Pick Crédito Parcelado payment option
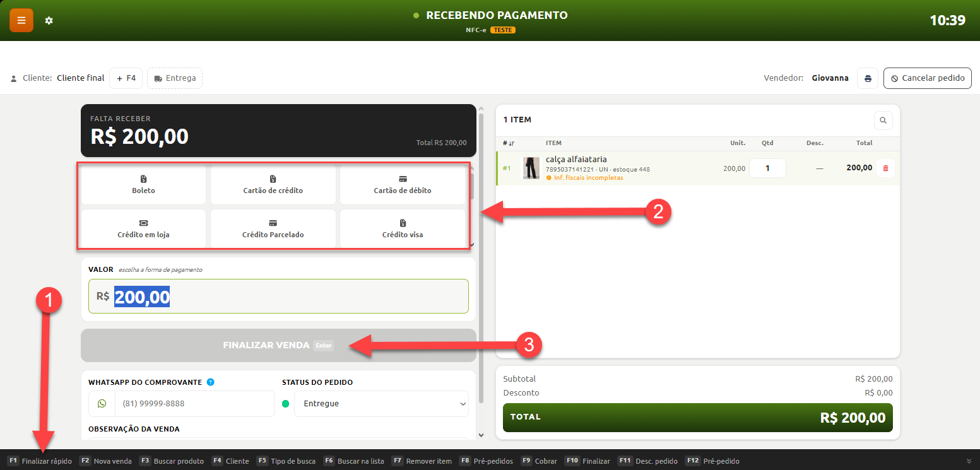 [x=273, y=228]
